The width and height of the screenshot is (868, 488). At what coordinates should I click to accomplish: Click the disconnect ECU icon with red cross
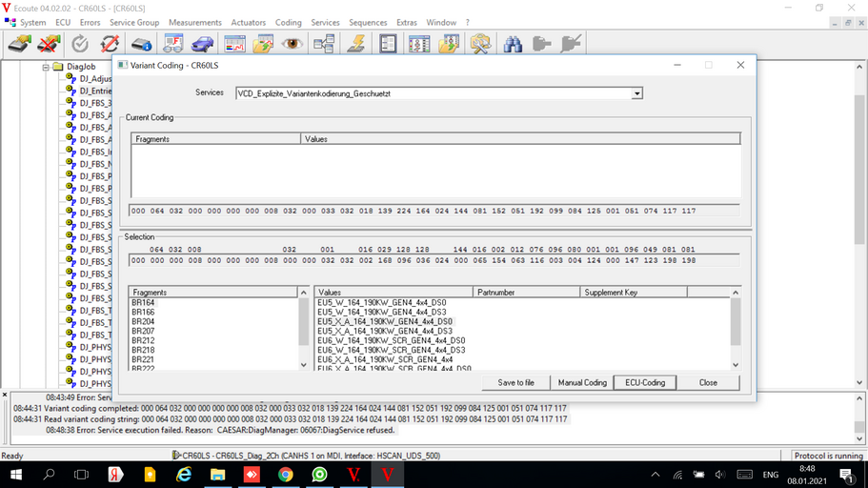coord(49,44)
